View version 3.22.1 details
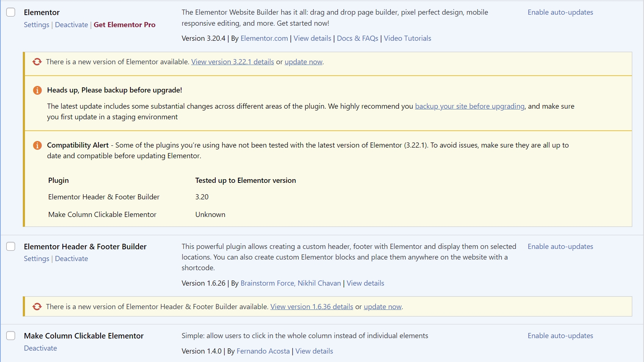Viewport: 644px width, 362px height. click(233, 62)
